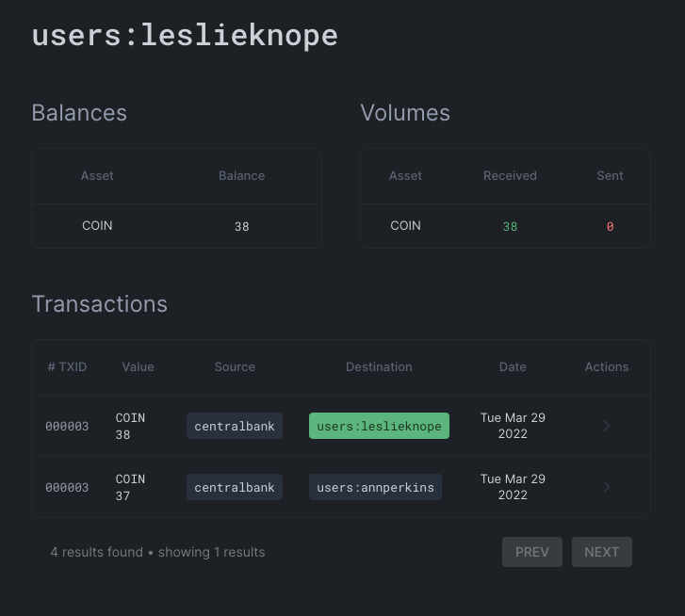This screenshot has height=616, width=685.
Task: Click the red sent amount 0
Action: coord(610,227)
